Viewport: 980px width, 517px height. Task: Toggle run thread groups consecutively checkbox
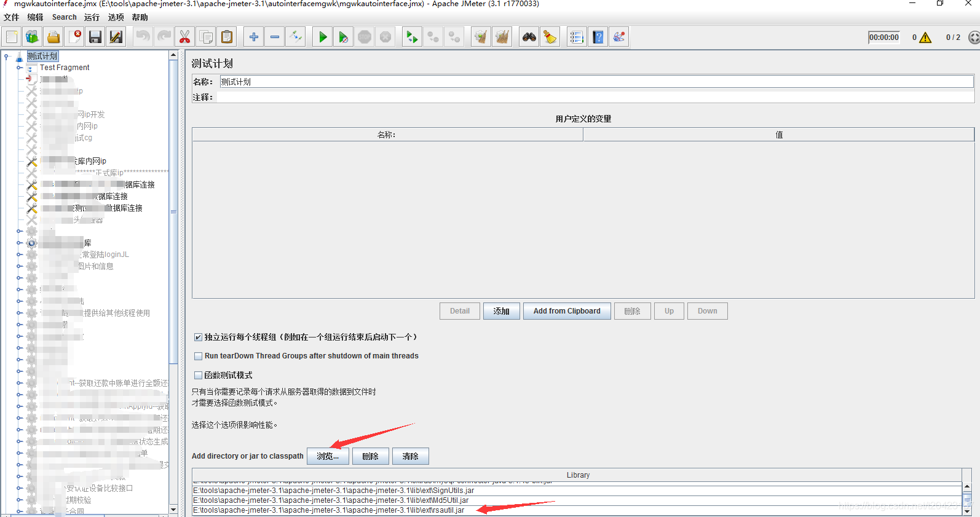point(198,337)
